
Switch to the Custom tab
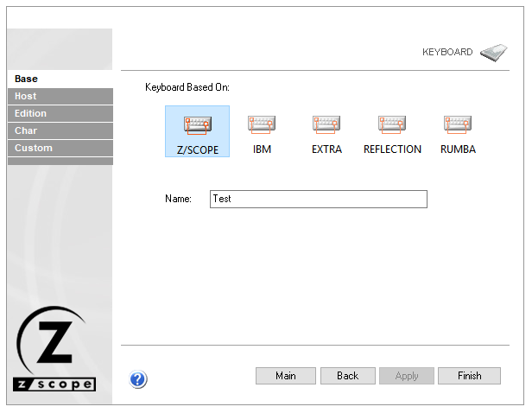pyautogui.click(x=60, y=148)
